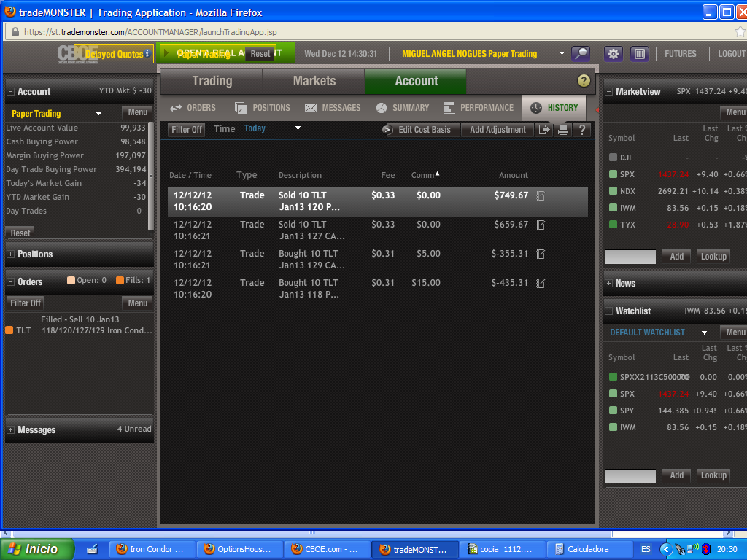Click the export history icon
Image resolution: width=747 pixels, height=560 pixels.
point(544,130)
